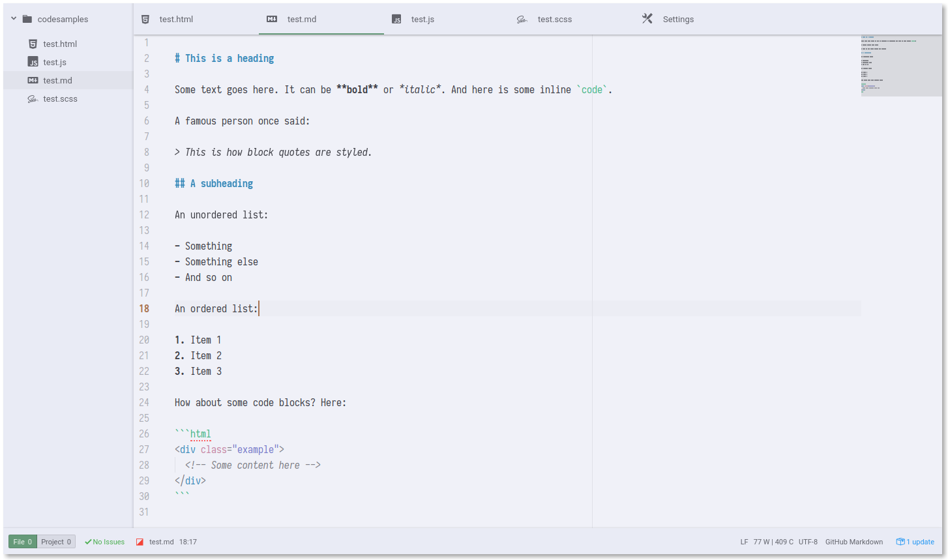Viewport: 948px width, 560px height.
Task: Click the JS icon beside test.js in tree
Action: pyautogui.click(x=33, y=62)
